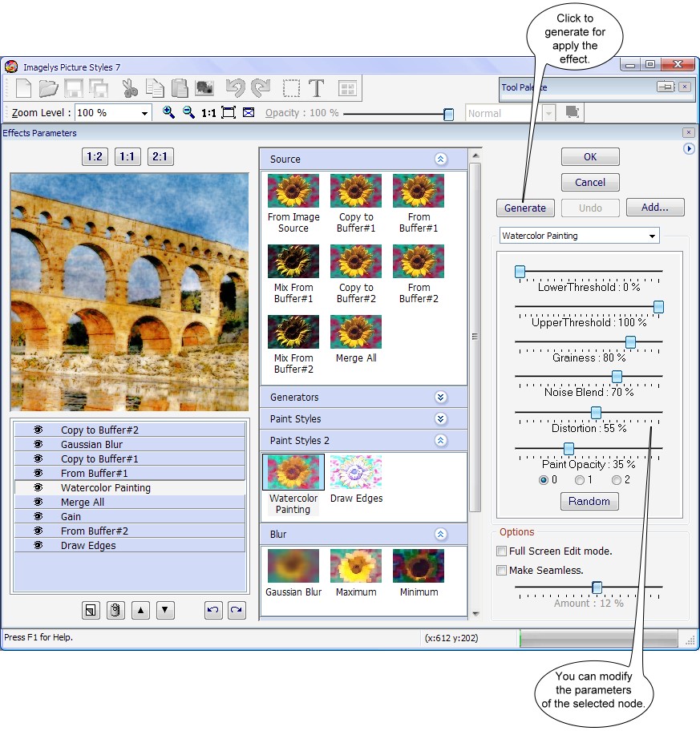
Task: Click the Graininess slider handle
Action: click(630, 342)
